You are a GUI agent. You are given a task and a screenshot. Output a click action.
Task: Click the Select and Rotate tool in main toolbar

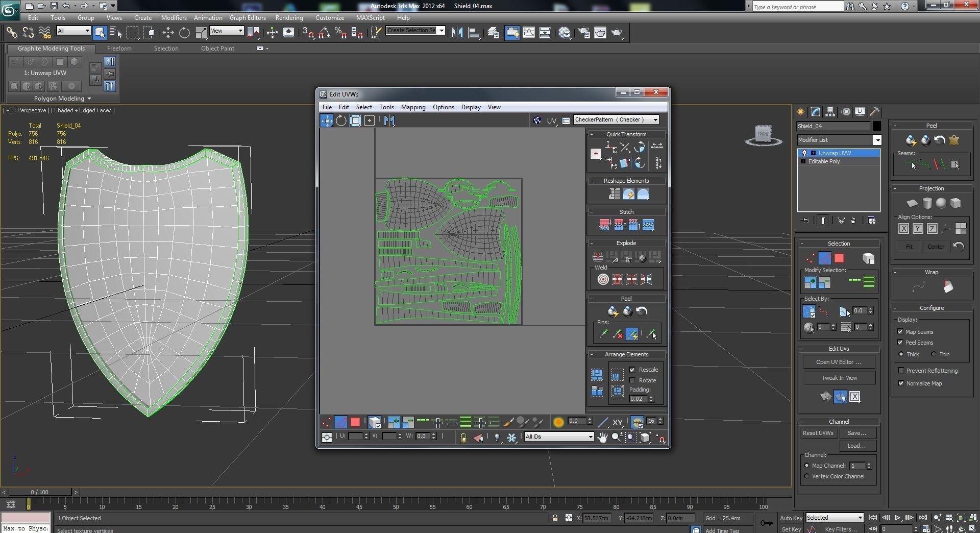pos(184,33)
